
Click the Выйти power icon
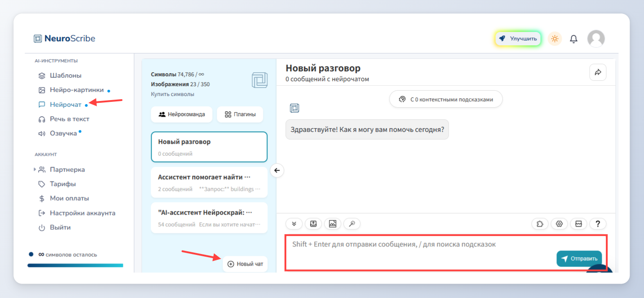click(42, 228)
